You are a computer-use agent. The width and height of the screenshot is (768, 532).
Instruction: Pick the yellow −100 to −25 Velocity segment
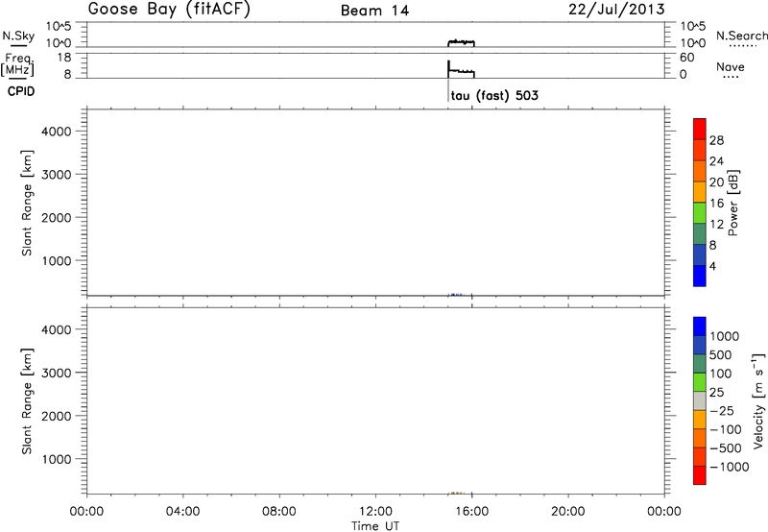[x=700, y=420]
